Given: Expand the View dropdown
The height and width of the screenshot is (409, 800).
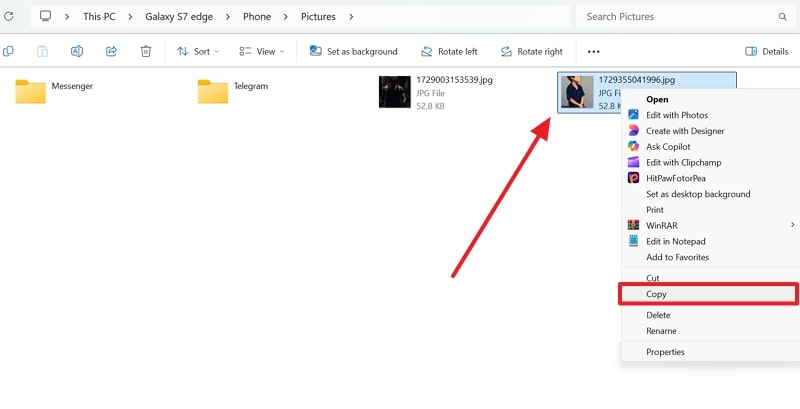Looking at the screenshot, I should 261,51.
